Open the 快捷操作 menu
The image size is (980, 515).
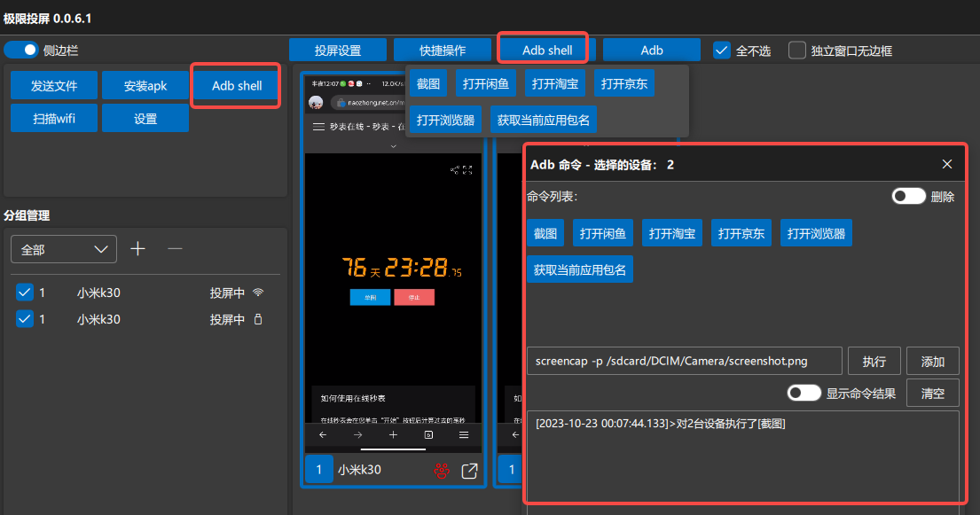[x=442, y=50]
